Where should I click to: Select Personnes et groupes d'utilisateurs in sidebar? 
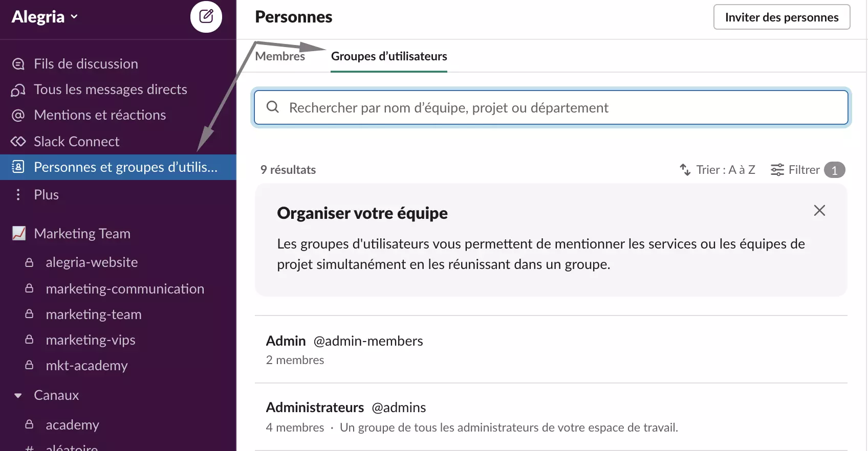point(118,167)
